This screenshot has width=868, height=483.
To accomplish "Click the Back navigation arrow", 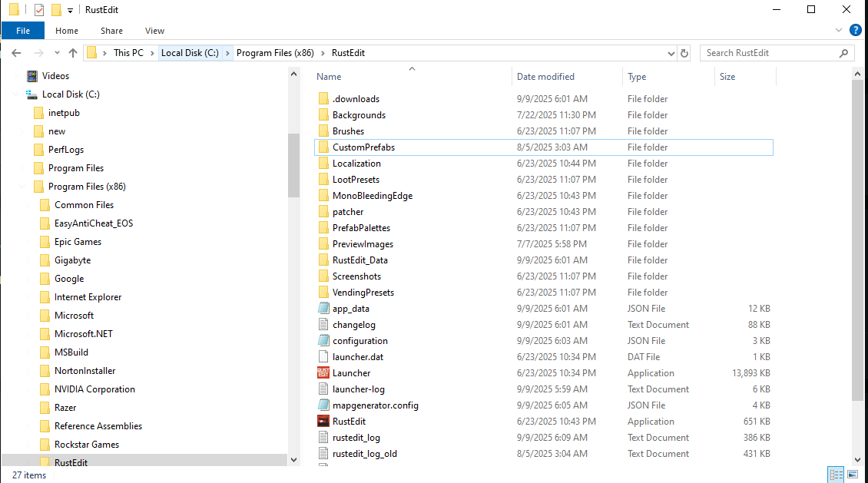I will (x=16, y=53).
